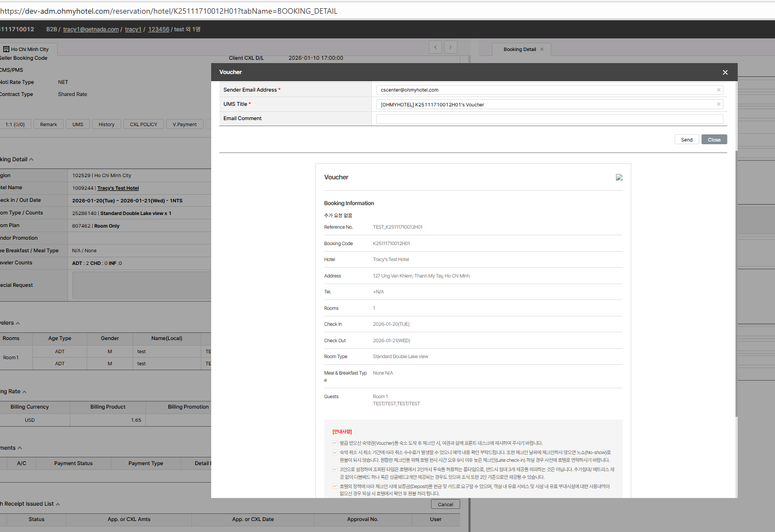Clear the UMS Title field
775x532 pixels.
718,104
